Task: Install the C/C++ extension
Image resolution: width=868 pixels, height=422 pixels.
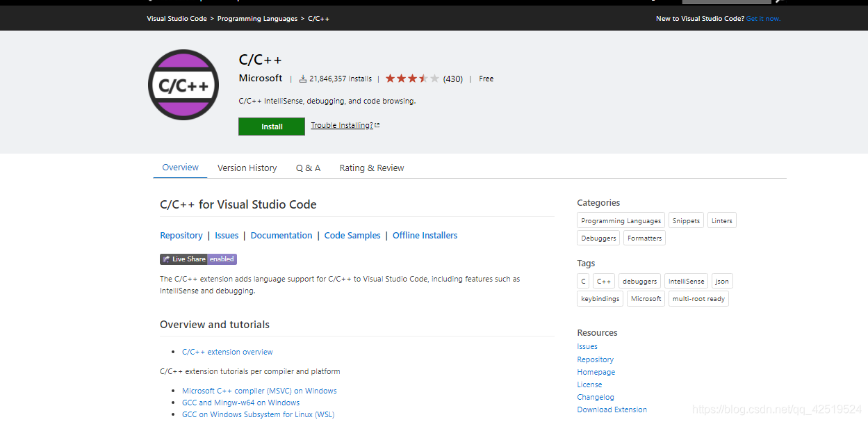Action: [272, 127]
